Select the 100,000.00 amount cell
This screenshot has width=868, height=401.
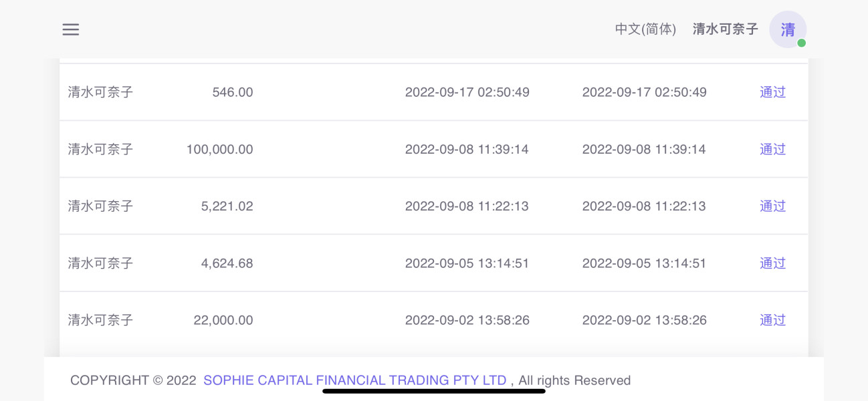219,149
